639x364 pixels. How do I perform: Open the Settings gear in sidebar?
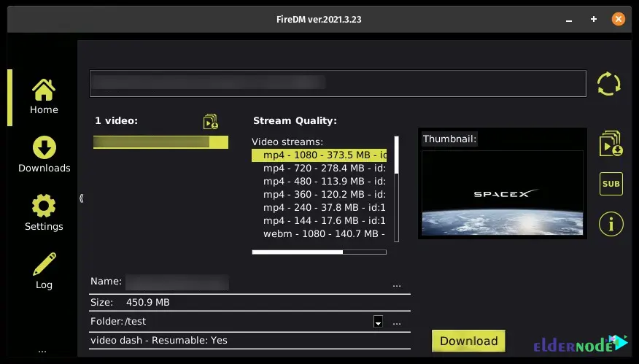pos(44,213)
